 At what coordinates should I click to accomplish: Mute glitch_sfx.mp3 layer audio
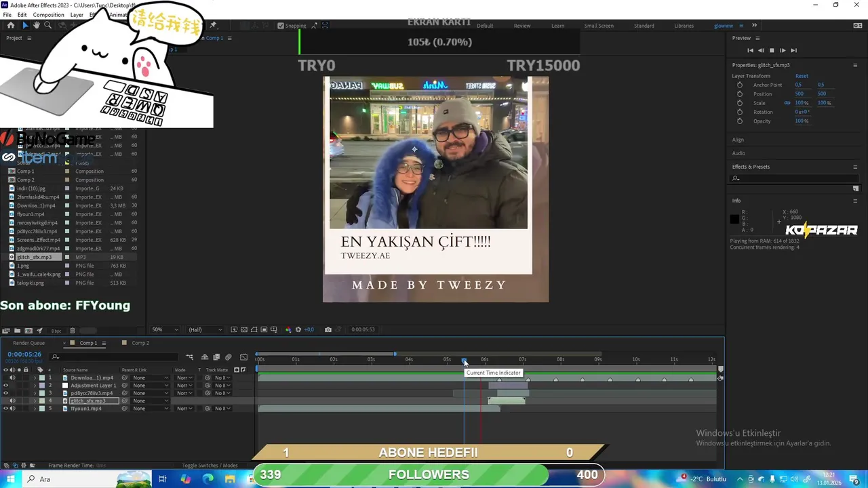(x=12, y=401)
